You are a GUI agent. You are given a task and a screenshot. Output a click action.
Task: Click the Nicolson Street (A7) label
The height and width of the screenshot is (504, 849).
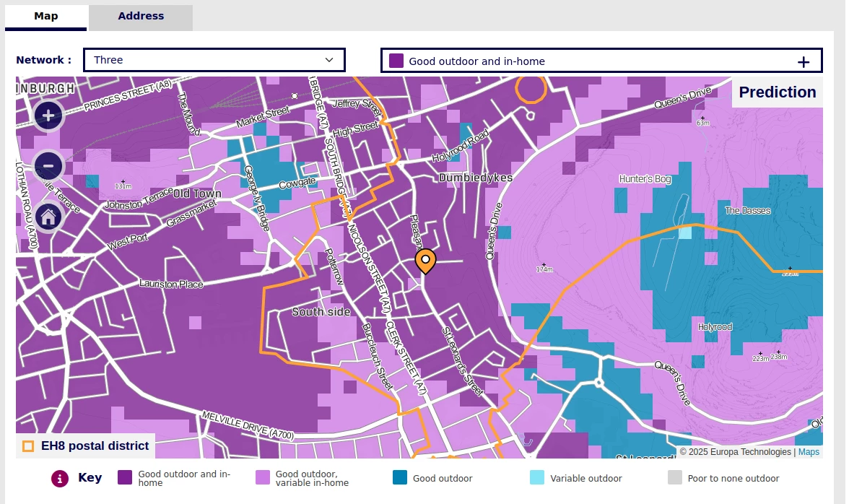pyautogui.click(x=368, y=268)
